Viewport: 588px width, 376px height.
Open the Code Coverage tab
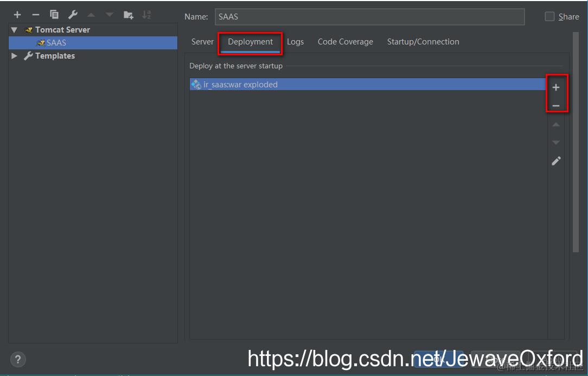pos(345,42)
